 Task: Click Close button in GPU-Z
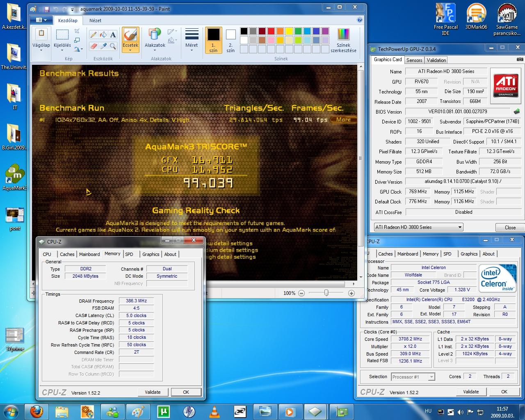[x=510, y=227]
